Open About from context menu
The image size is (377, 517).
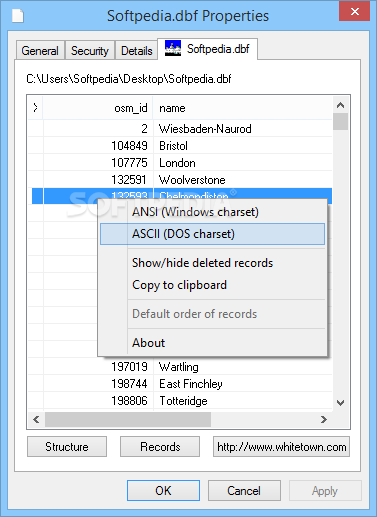coord(212,343)
